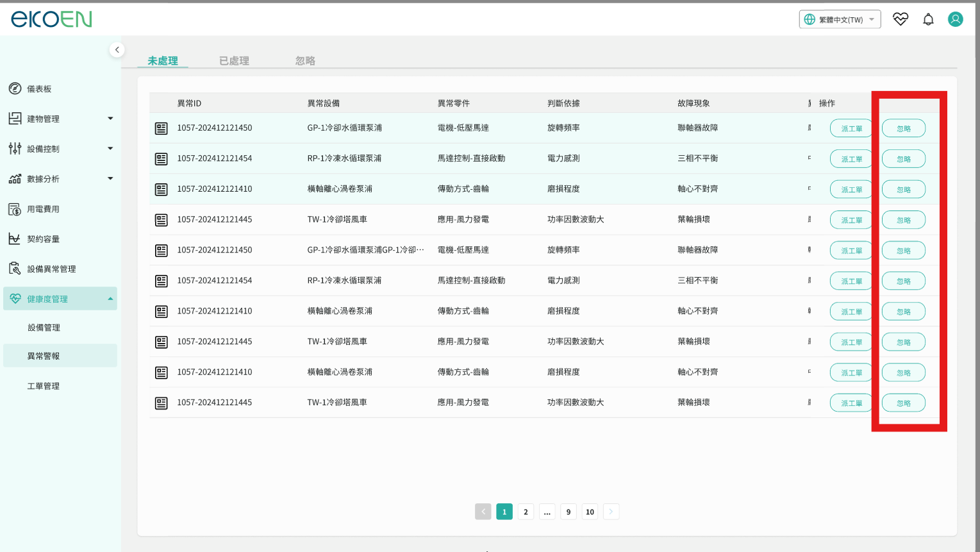This screenshot has width=980, height=552.
Task: Collapse the 健康度管理 menu
Action: [x=110, y=299]
